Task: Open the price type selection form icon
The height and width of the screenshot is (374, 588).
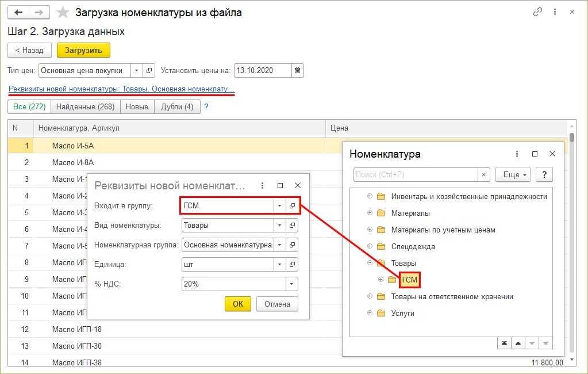Action: pyautogui.click(x=149, y=71)
